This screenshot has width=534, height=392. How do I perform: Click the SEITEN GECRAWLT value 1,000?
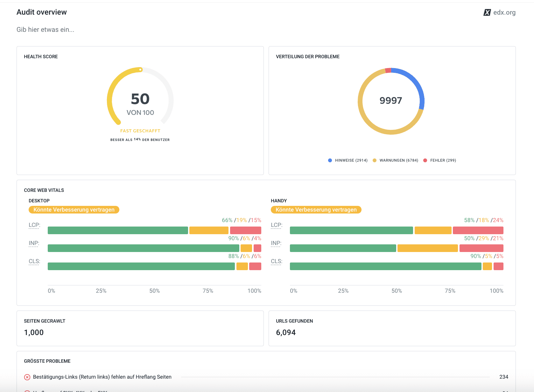coord(34,332)
